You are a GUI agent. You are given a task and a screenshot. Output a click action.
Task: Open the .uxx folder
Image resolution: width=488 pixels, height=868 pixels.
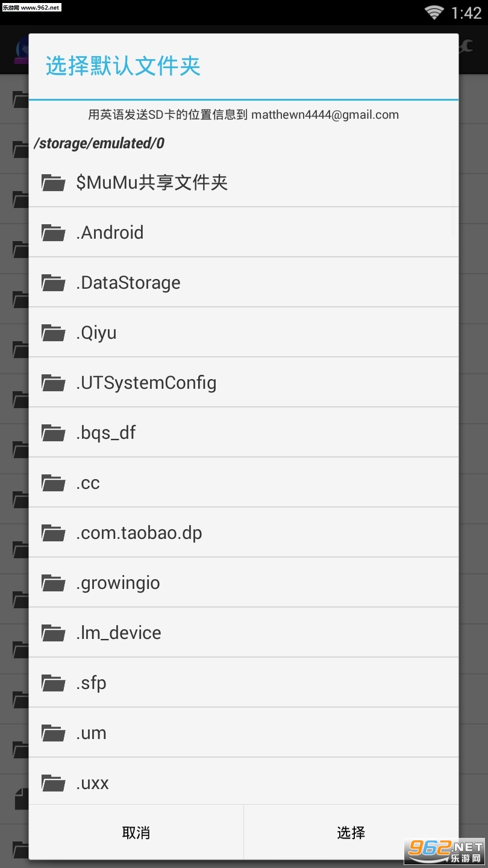pos(93,783)
